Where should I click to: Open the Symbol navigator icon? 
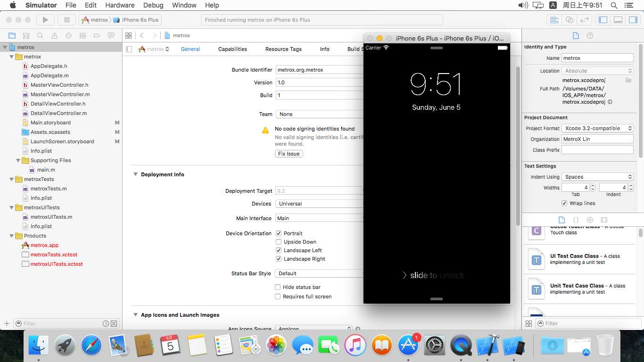[x=26, y=35]
